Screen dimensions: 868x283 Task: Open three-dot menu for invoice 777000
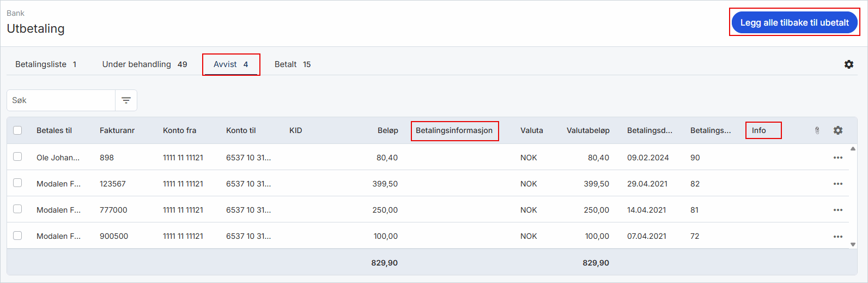tap(838, 210)
